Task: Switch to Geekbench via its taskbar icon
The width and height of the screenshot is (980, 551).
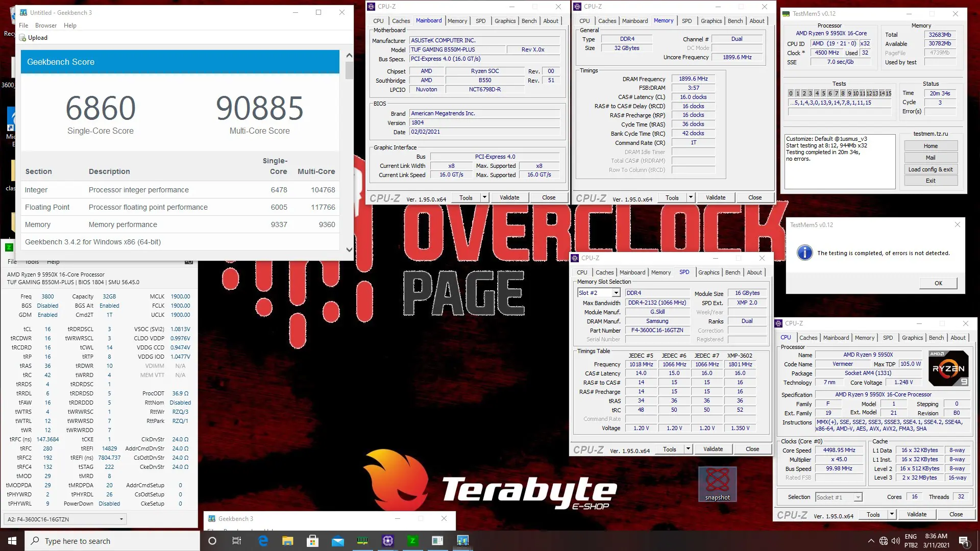Action: pos(462,541)
